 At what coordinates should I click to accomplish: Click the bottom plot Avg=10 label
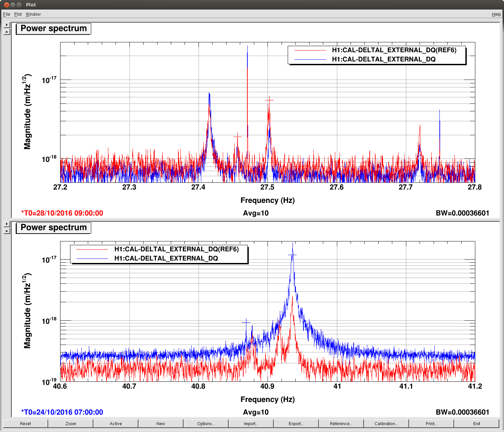[x=256, y=412]
